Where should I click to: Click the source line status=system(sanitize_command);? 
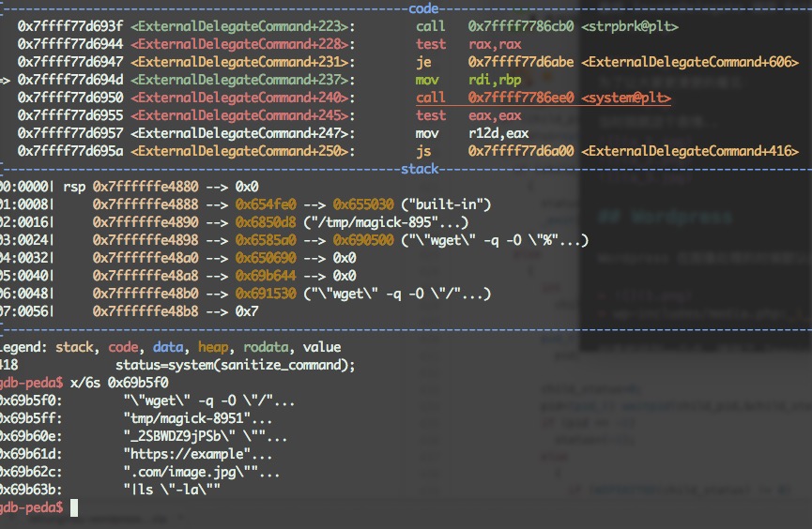pos(235,365)
